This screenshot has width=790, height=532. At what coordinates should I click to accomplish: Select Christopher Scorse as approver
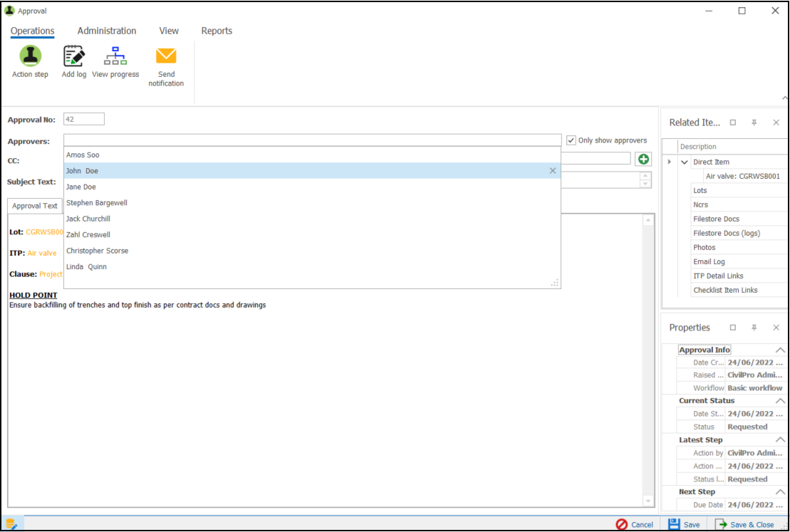(312, 251)
